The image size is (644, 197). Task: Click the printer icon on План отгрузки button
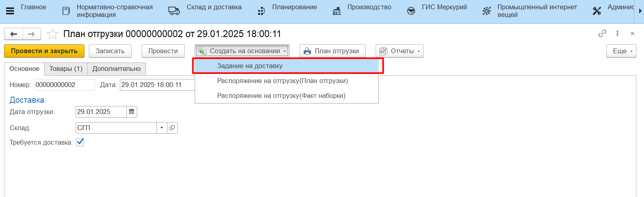(307, 51)
